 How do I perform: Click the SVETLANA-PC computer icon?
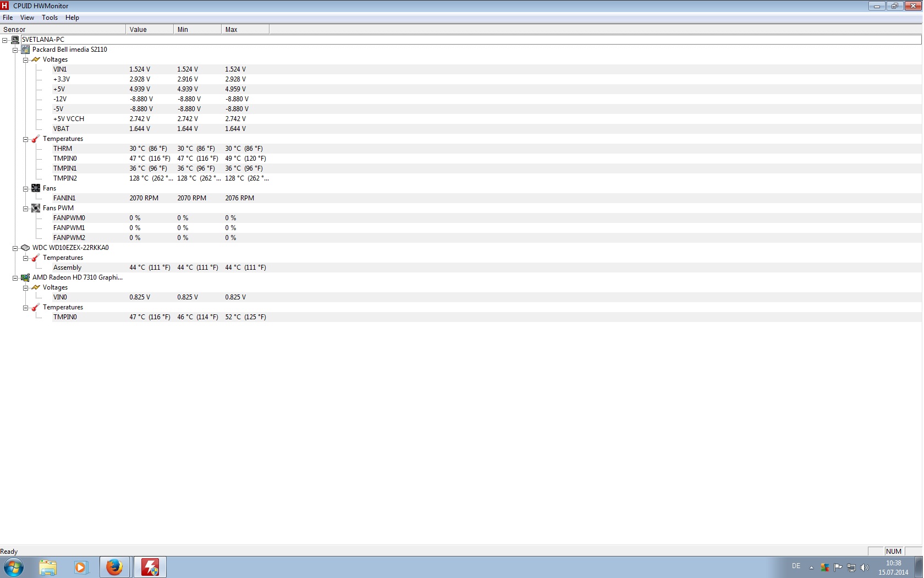(15, 40)
